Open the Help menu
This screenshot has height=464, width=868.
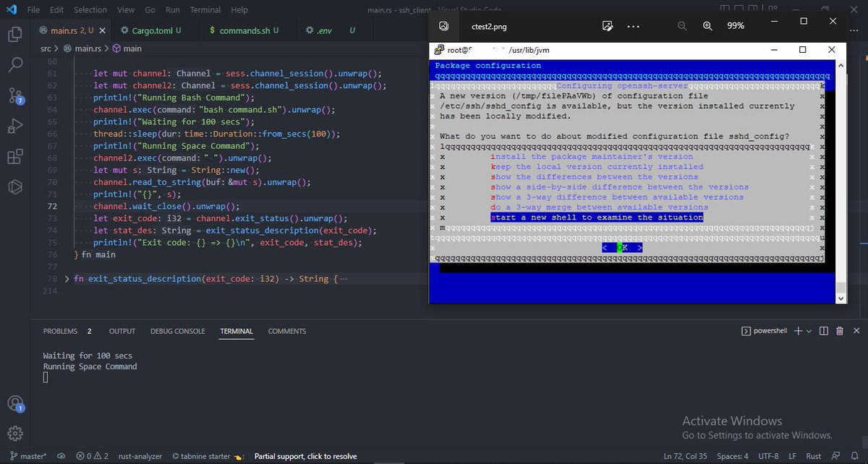coord(239,10)
